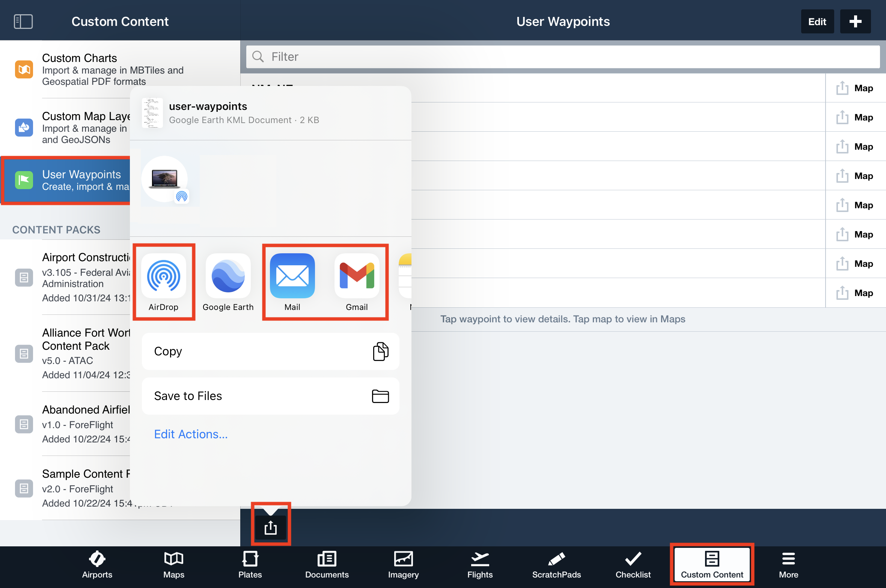Tap Abandoned Airfields pack document icon
This screenshot has width=886, height=588.
(24, 424)
